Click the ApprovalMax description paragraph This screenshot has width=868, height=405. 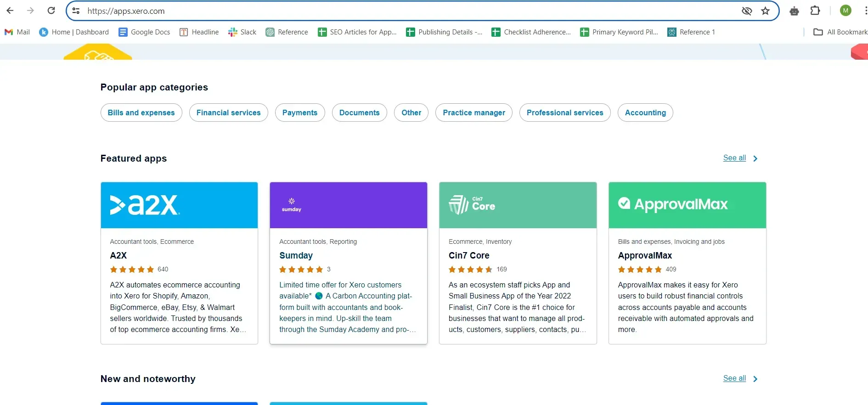(x=686, y=307)
